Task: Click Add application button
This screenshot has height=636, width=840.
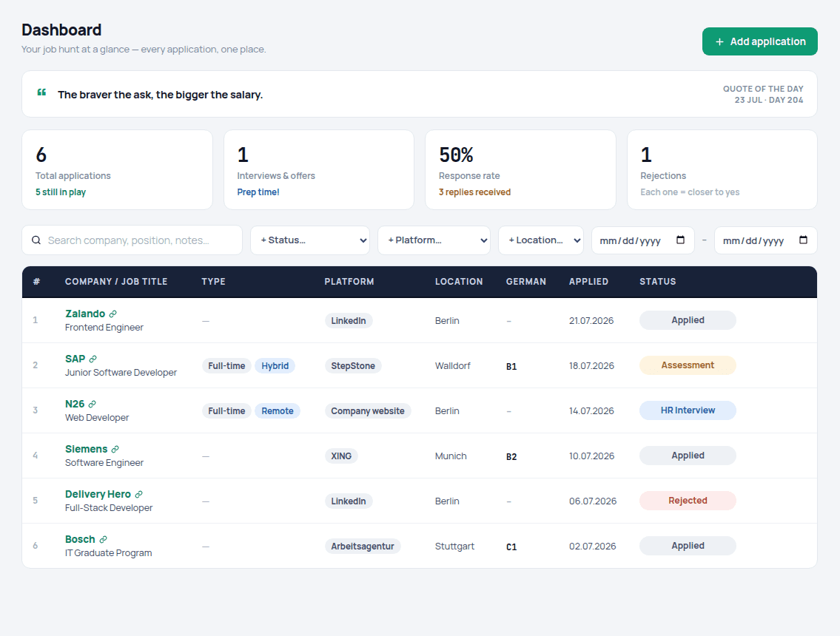Action: click(759, 41)
